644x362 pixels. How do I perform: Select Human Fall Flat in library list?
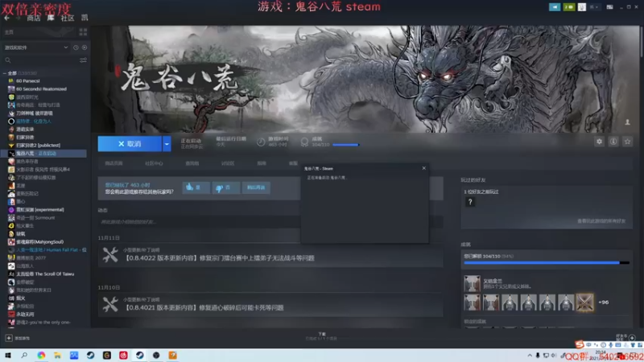click(x=47, y=250)
